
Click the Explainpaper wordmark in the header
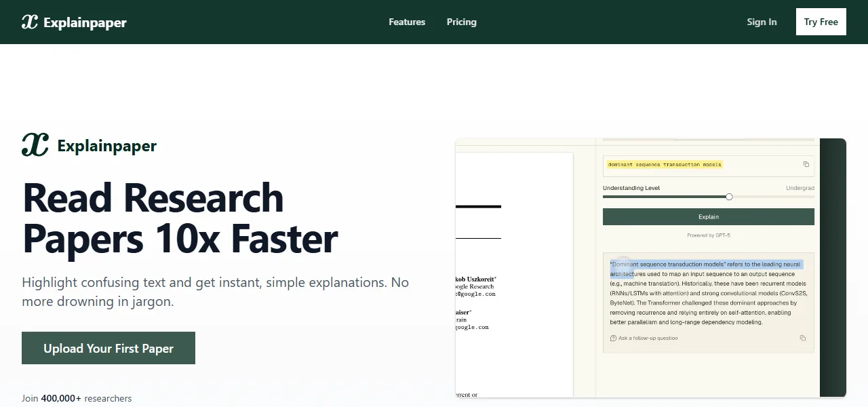(85, 22)
